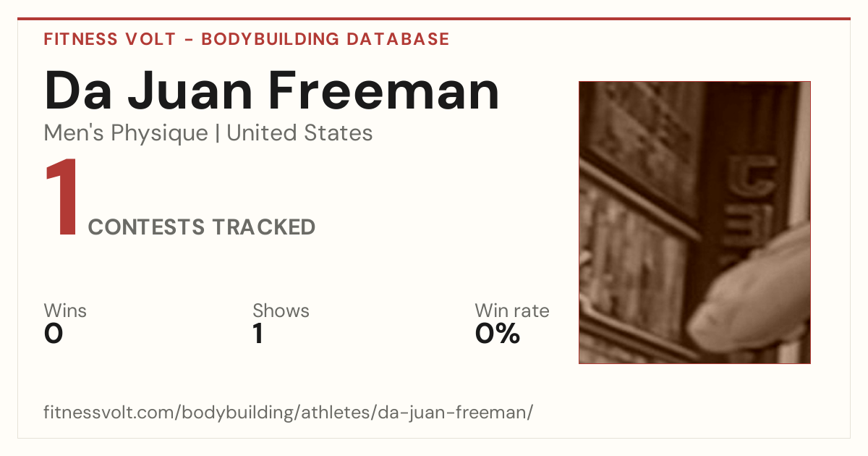Click the red top border bar
Viewport: 868px width, 456px height.
[434, 19]
